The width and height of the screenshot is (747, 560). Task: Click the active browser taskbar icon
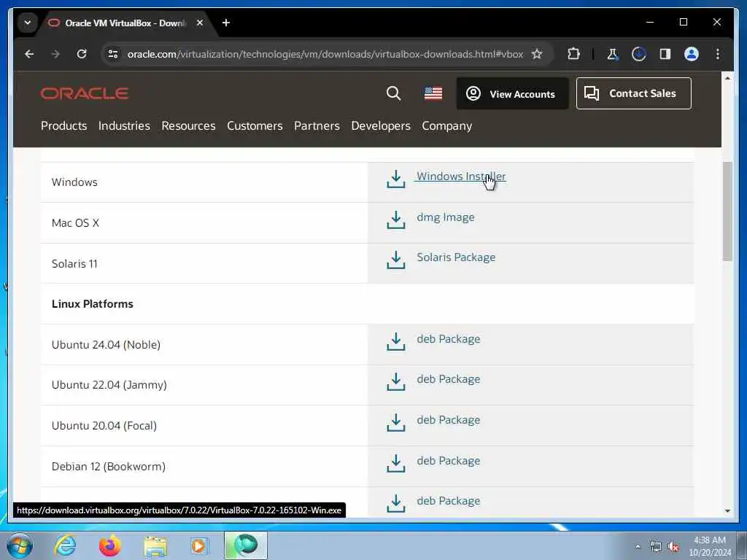[245, 545]
